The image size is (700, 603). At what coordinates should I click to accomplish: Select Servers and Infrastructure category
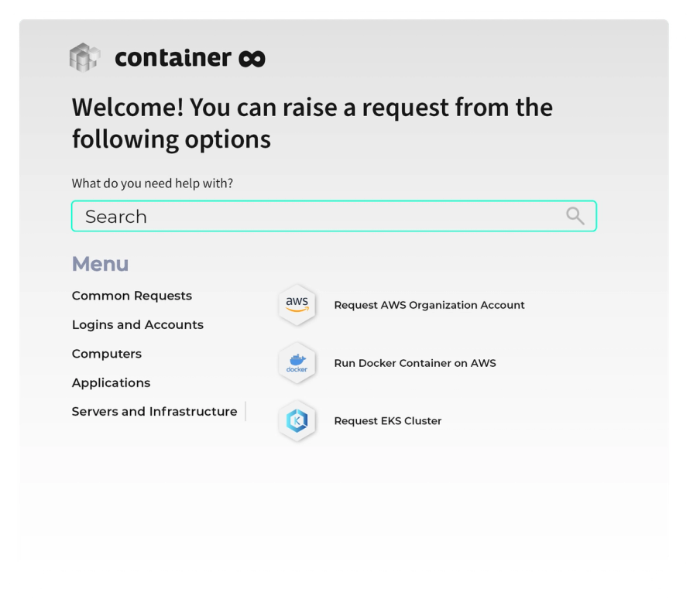(x=154, y=411)
